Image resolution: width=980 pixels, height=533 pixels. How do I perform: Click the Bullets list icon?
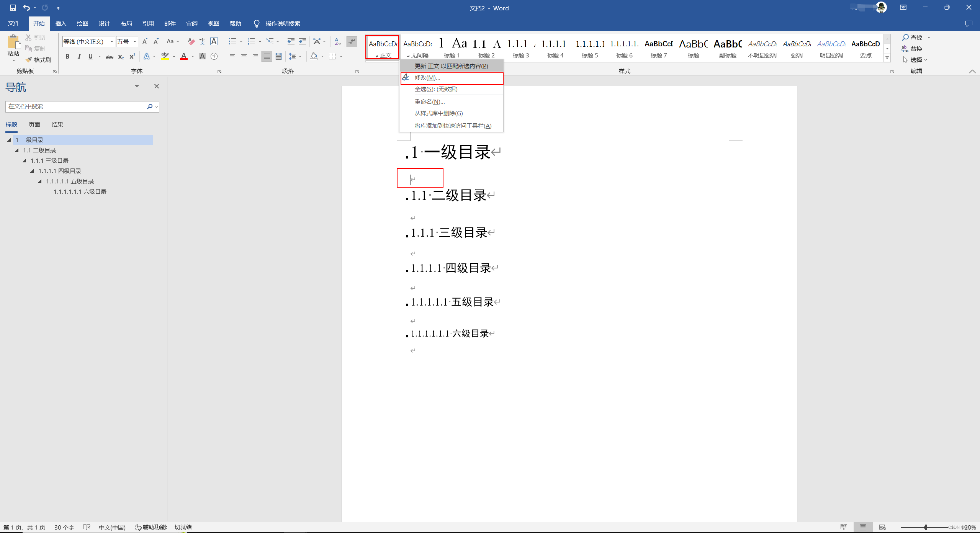pyautogui.click(x=232, y=41)
